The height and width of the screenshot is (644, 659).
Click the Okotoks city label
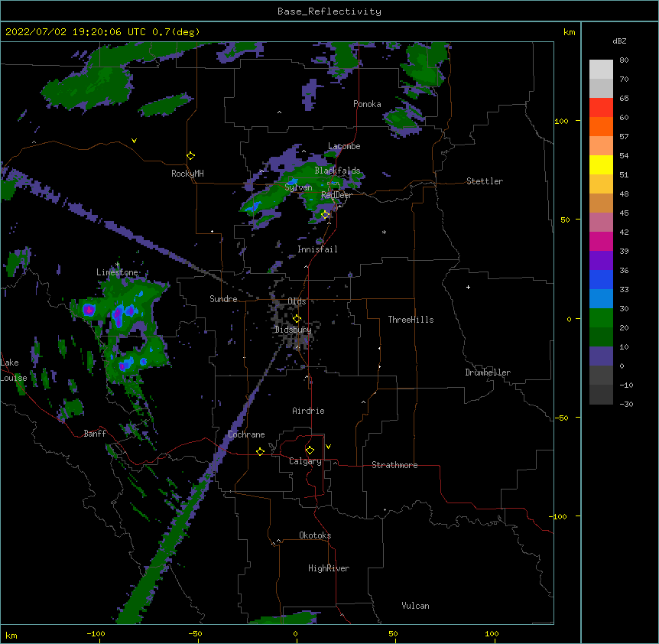click(x=315, y=535)
